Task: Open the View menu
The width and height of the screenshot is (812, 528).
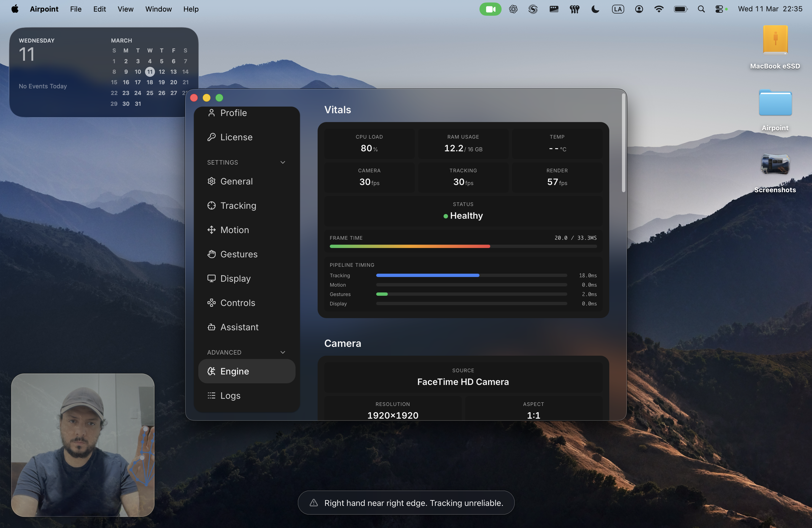Action: click(x=125, y=9)
